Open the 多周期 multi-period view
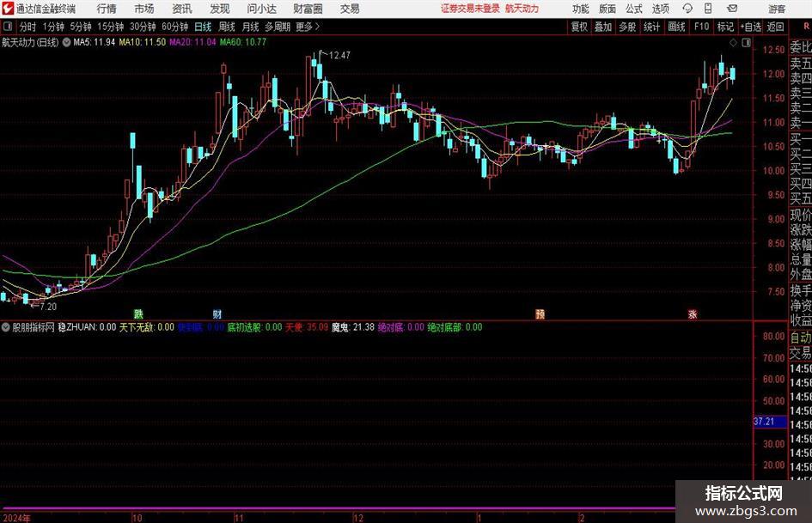812x523 pixels. click(x=278, y=27)
